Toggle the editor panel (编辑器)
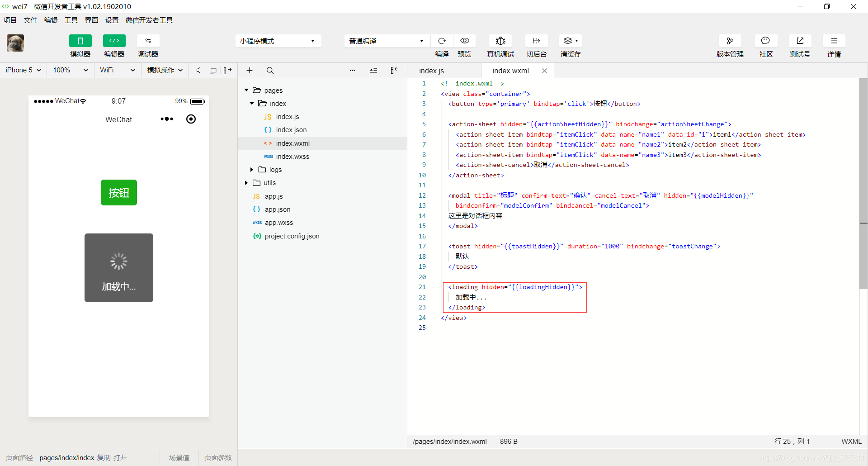Image resolution: width=868 pixels, height=466 pixels. pyautogui.click(x=114, y=41)
